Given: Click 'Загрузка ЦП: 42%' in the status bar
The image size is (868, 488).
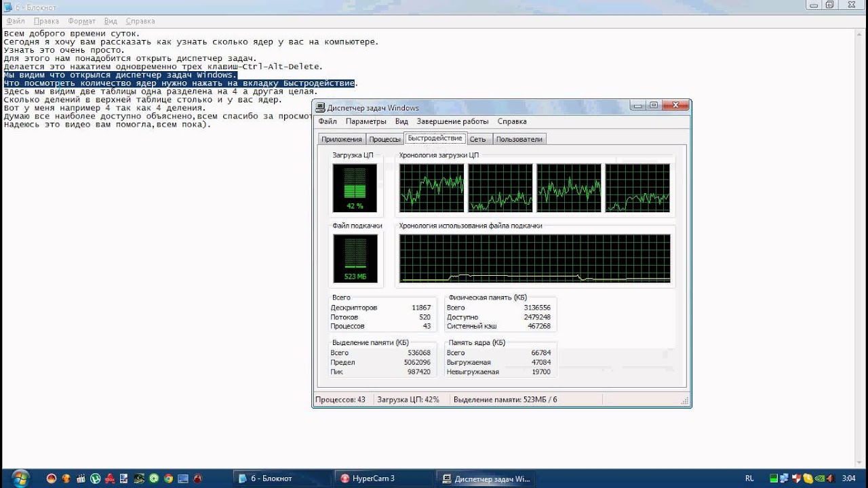Looking at the screenshot, I should click(x=408, y=400).
